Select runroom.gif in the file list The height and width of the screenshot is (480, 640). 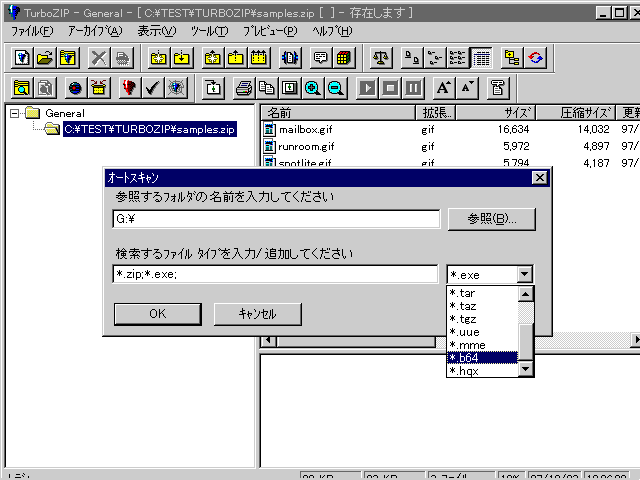coord(306,147)
